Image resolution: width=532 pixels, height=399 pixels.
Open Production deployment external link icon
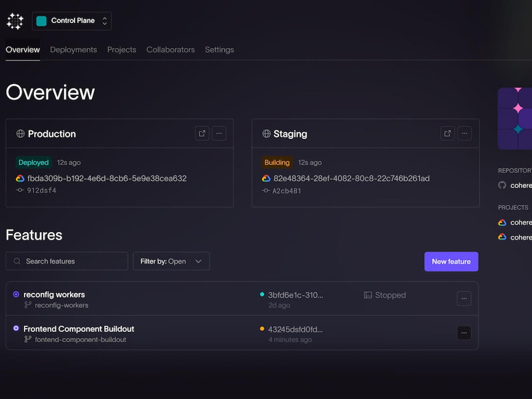click(202, 134)
